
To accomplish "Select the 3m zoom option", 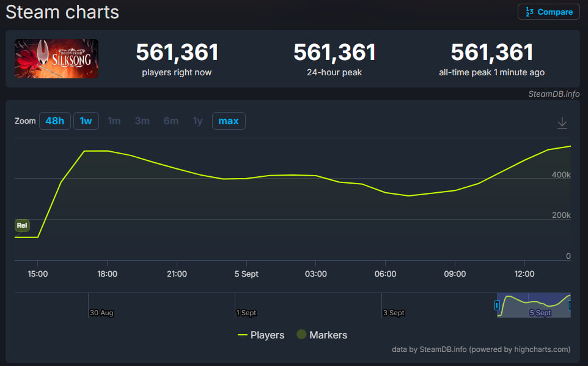I will click(142, 121).
